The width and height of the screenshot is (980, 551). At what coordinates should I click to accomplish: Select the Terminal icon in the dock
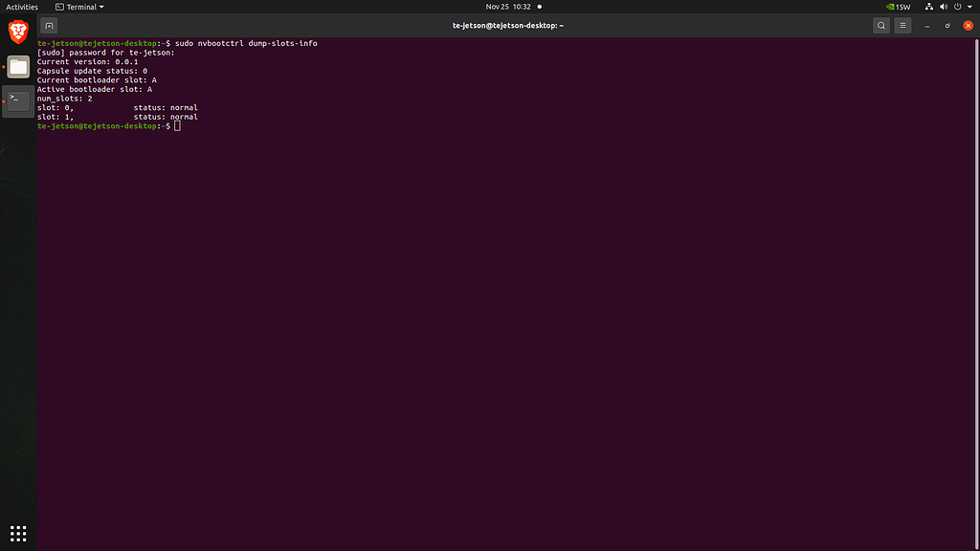(x=17, y=101)
